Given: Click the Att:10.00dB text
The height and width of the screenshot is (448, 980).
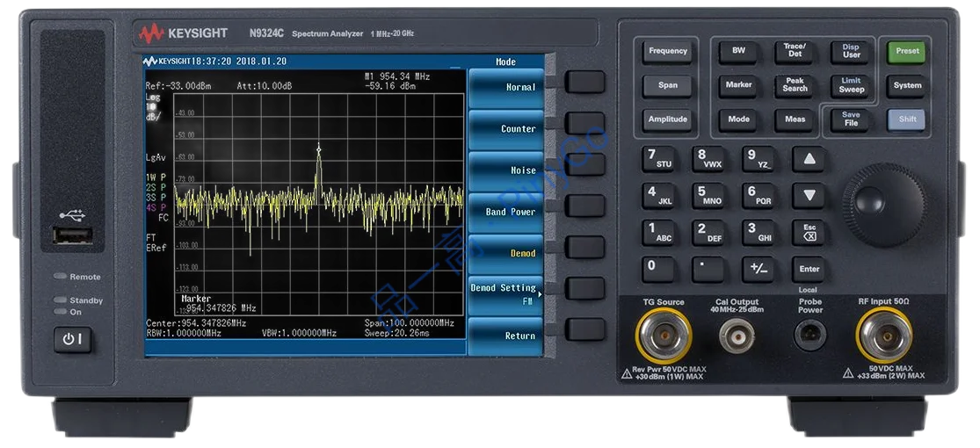Looking at the screenshot, I should (x=265, y=86).
